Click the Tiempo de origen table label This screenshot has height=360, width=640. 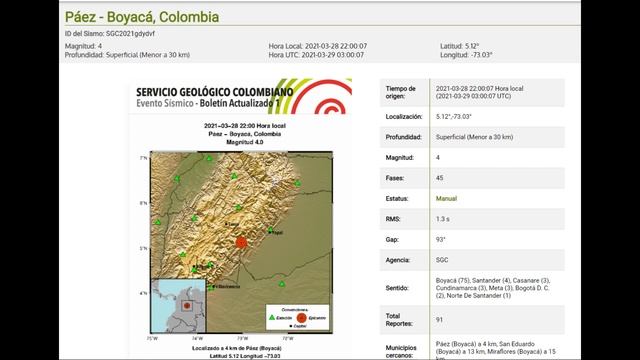(x=400, y=92)
